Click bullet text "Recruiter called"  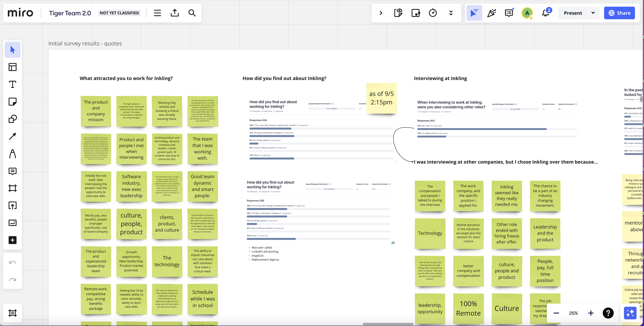(x=262, y=248)
